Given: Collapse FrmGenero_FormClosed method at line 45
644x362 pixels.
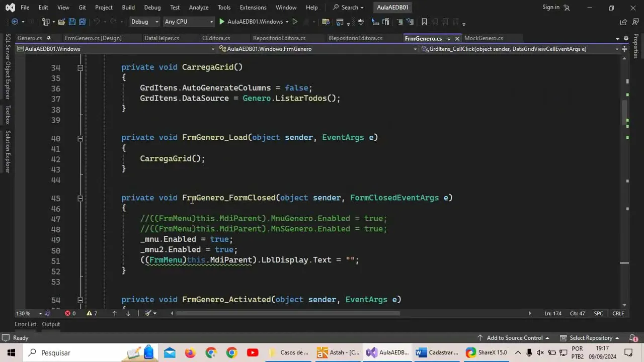Looking at the screenshot, I should pyautogui.click(x=80, y=198).
